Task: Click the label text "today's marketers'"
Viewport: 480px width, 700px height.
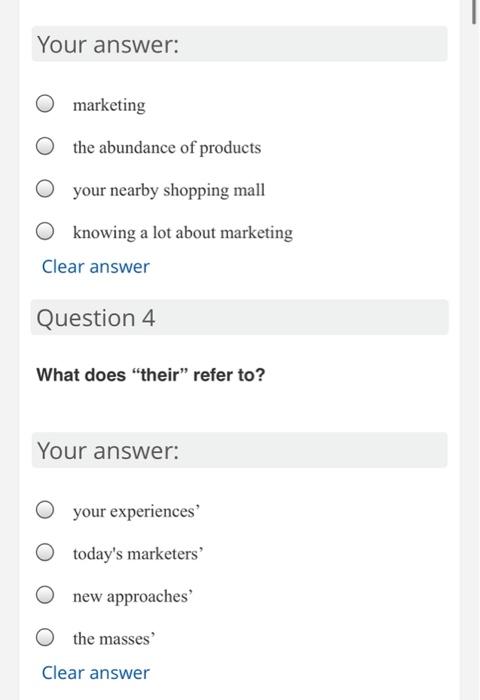Action: (x=138, y=554)
